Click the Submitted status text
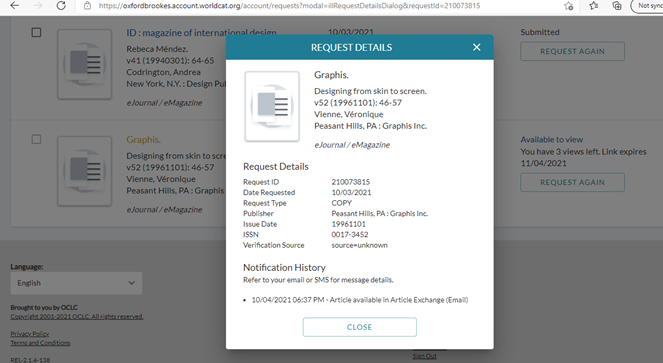663x363 pixels. tap(540, 32)
